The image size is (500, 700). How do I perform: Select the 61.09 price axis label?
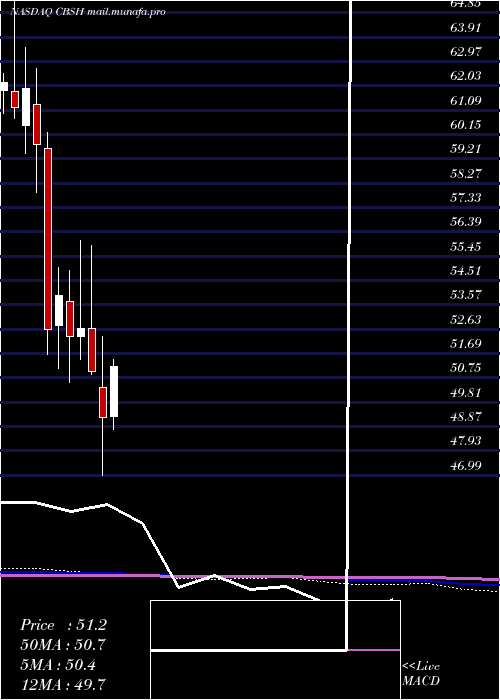coord(467,100)
